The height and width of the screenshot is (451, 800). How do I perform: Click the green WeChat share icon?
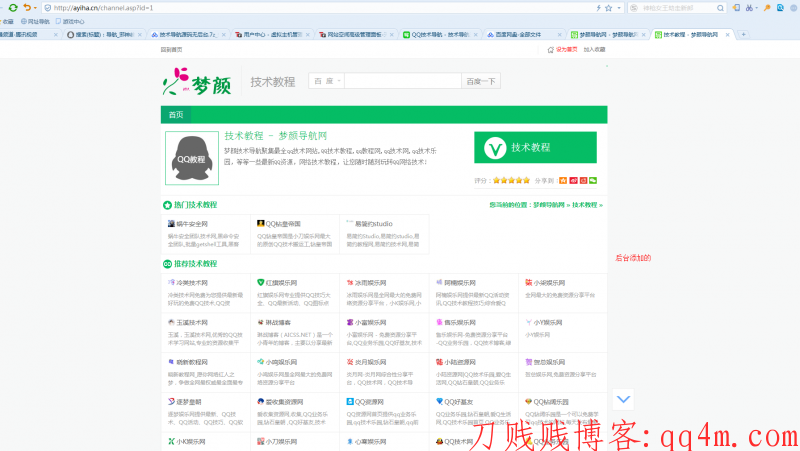pos(593,181)
